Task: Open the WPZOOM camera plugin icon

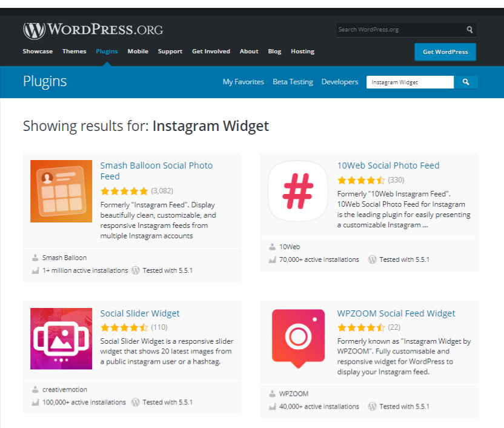Action: tap(298, 339)
